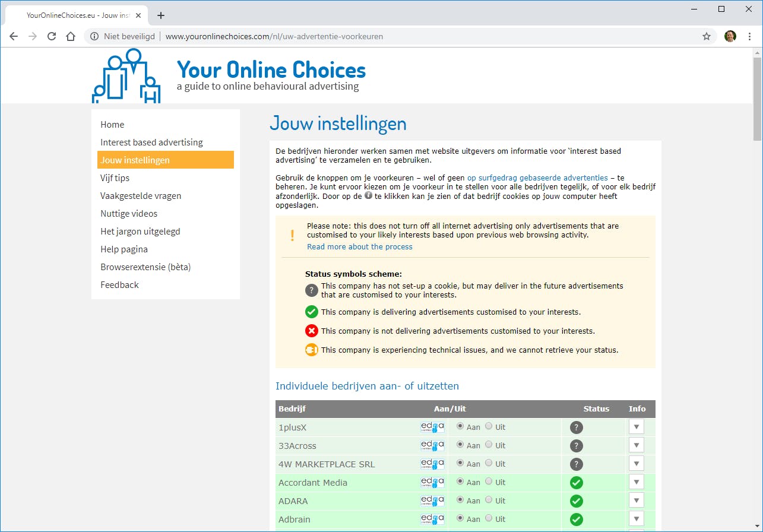
Task: Click the EDAA logo for 1plusX
Action: click(432, 427)
